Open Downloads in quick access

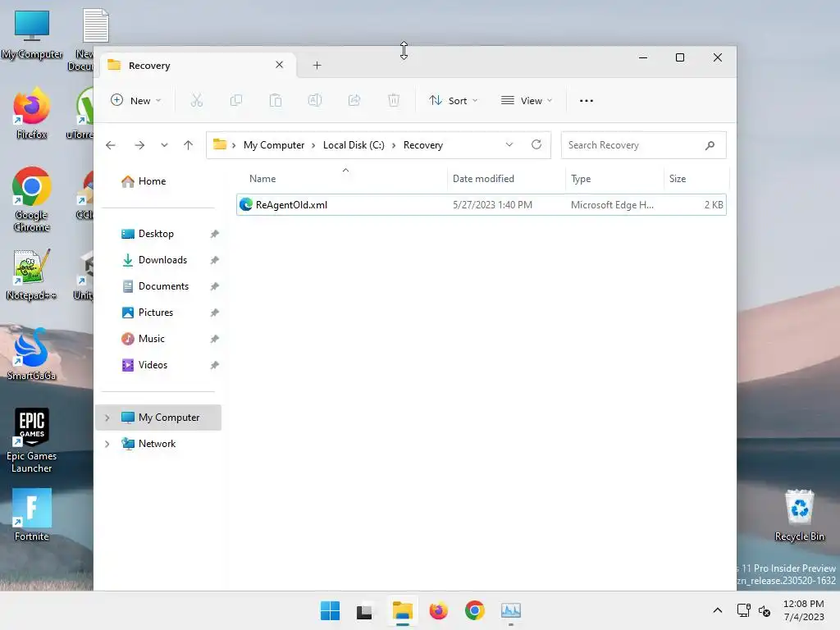pyautogui.click(x=163, y=260)
